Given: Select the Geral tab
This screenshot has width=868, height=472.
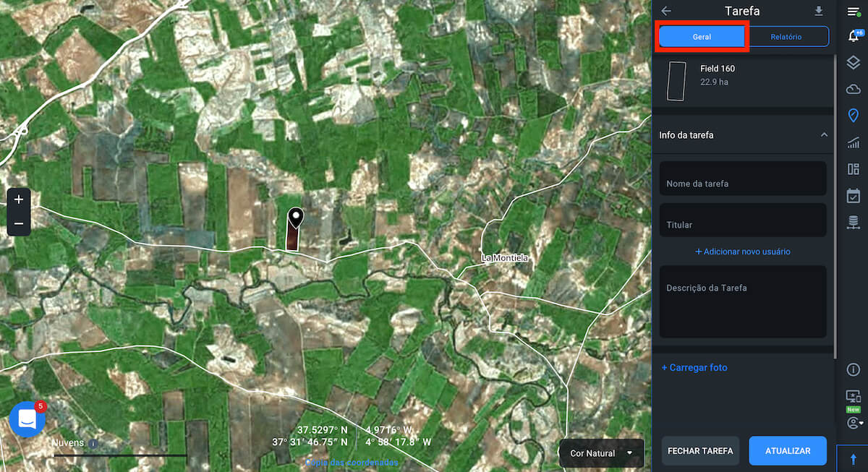Looking at the screenshot, I should [702, 37].
